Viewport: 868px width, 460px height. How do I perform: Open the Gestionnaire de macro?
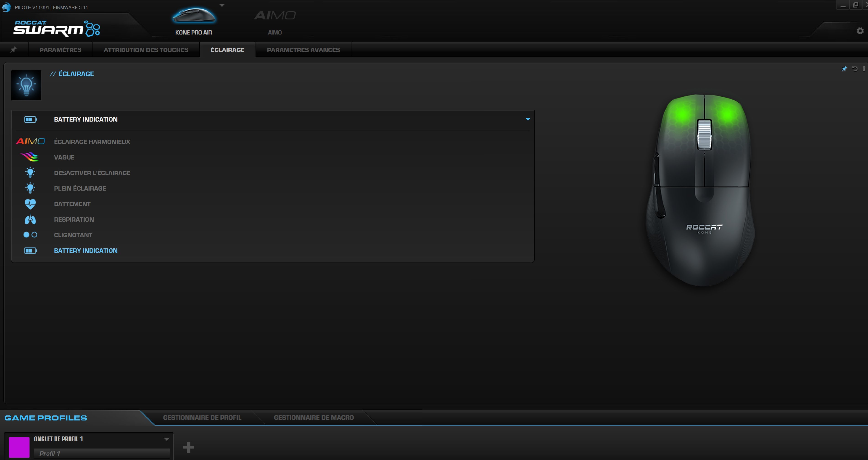(x=314, y=417)
